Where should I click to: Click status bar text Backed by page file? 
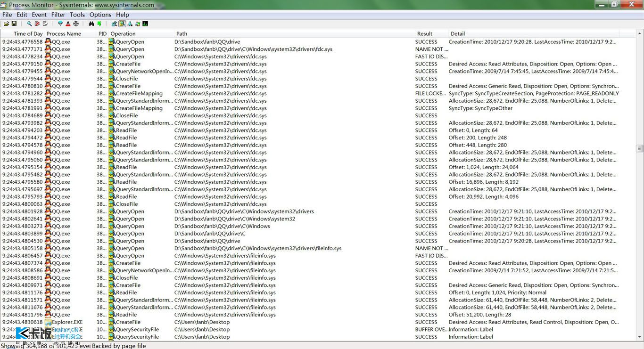(x=119, y=346)
